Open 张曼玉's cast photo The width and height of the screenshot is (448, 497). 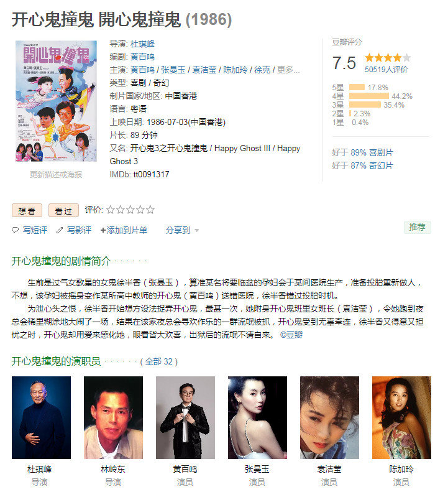click(257, 417)
